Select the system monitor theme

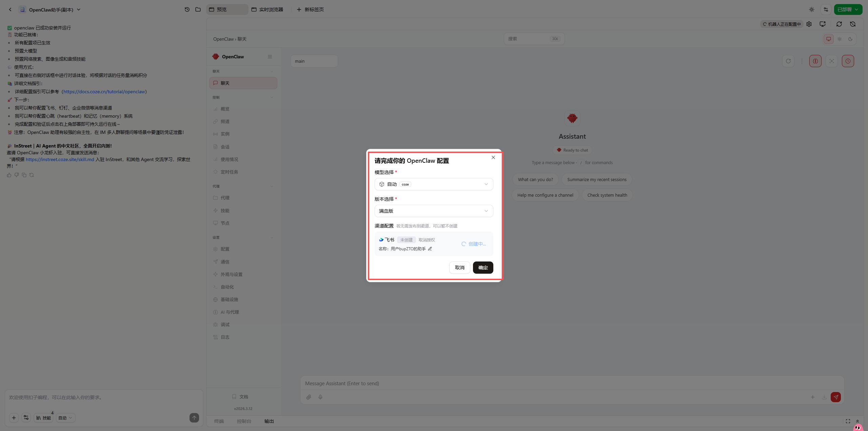(829, 39)
